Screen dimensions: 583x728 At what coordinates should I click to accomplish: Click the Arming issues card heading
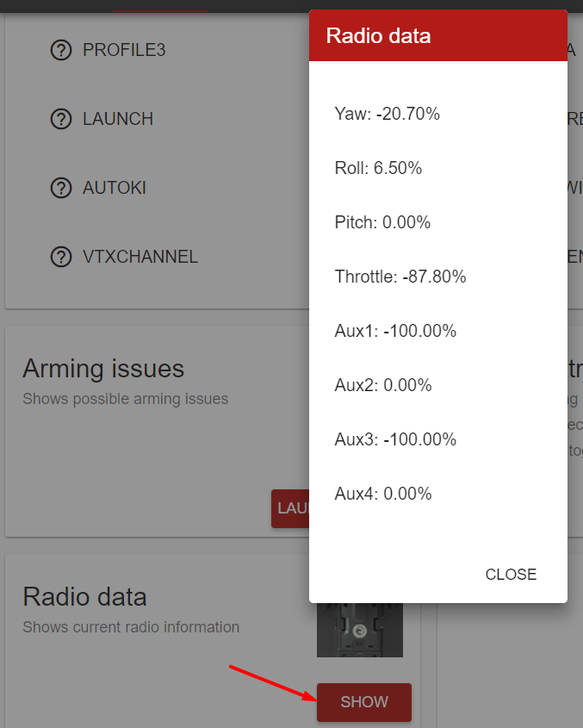(103, 369)
